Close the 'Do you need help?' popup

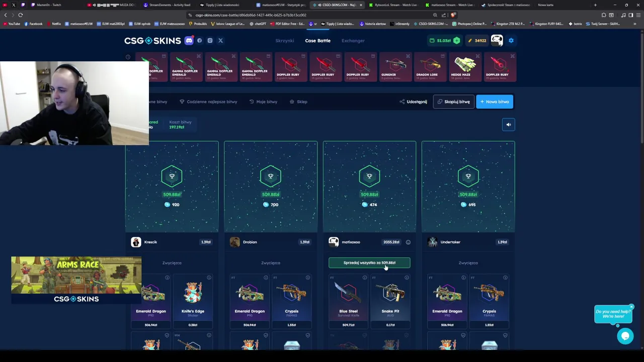pos(631,307)
